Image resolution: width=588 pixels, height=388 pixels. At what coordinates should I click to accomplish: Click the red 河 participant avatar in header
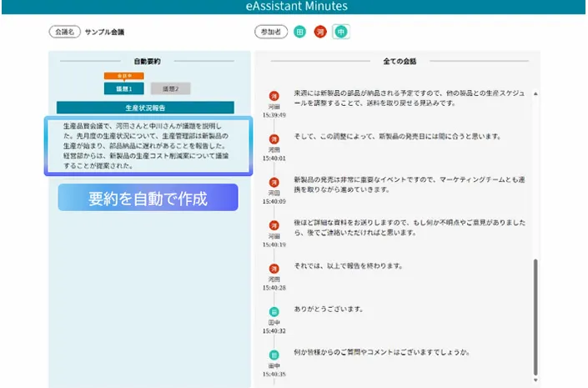point(320,32)
